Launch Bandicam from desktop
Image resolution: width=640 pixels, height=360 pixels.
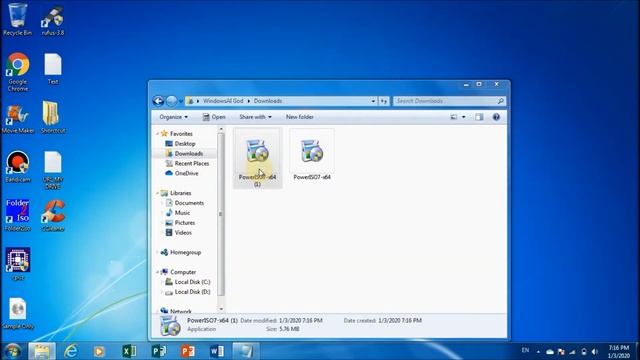coord(18,167)
